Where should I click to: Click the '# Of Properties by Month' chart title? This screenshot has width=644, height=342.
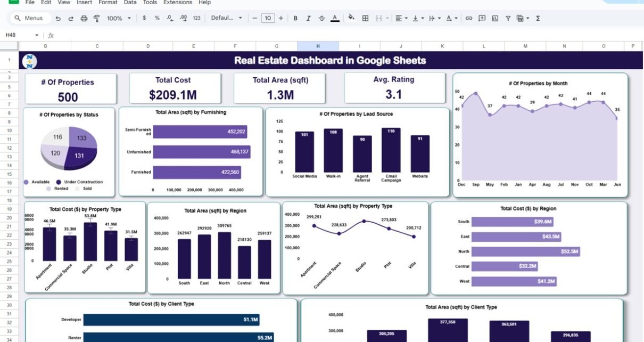[x=538, y=83]
